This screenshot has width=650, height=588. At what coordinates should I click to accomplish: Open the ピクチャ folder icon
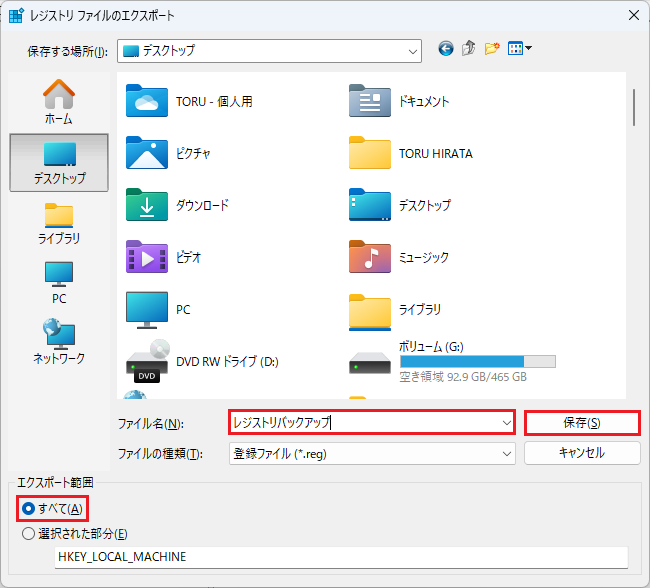[x=147, y=153]
